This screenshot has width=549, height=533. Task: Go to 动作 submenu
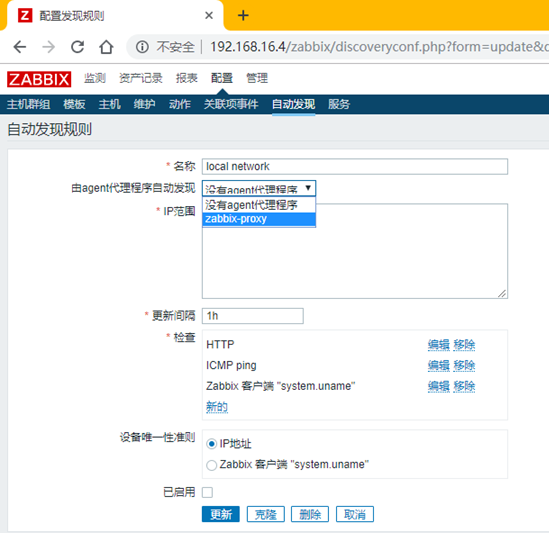[x=180, y=104]
